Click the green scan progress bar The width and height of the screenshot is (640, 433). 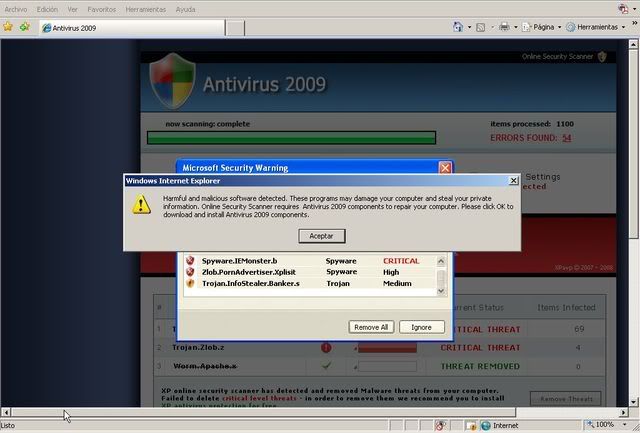(x=291, y=138)
